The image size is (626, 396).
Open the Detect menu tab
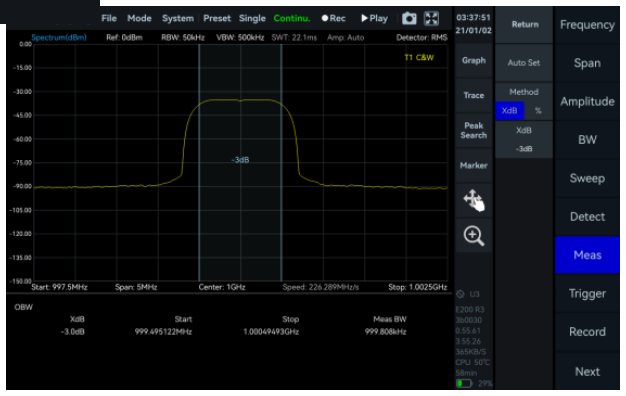tap(587, 216)
